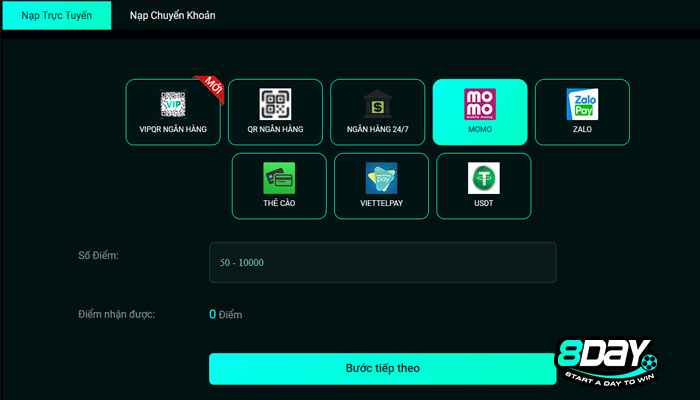This screenshot has height=400, width=700.
Task: Click the NGÂN HÀNG 24/7 label
Action: (x=378, y=129)
